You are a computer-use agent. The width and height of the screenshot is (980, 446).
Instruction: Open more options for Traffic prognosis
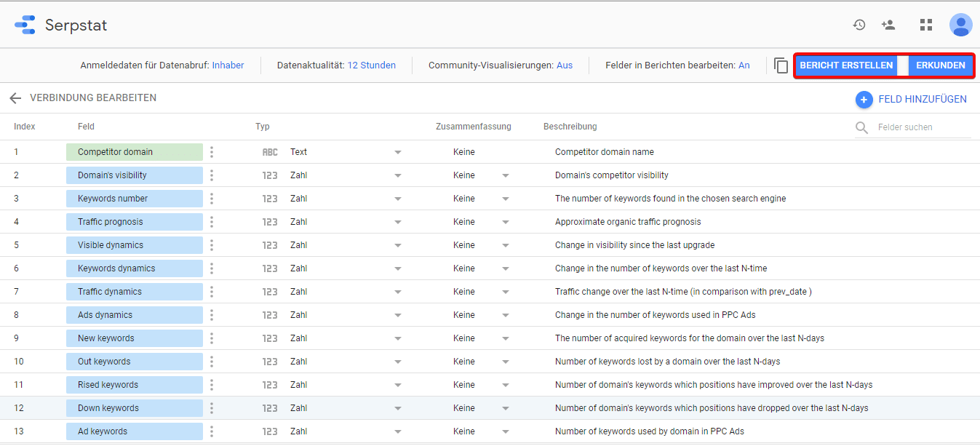click(x=212, y=222)
